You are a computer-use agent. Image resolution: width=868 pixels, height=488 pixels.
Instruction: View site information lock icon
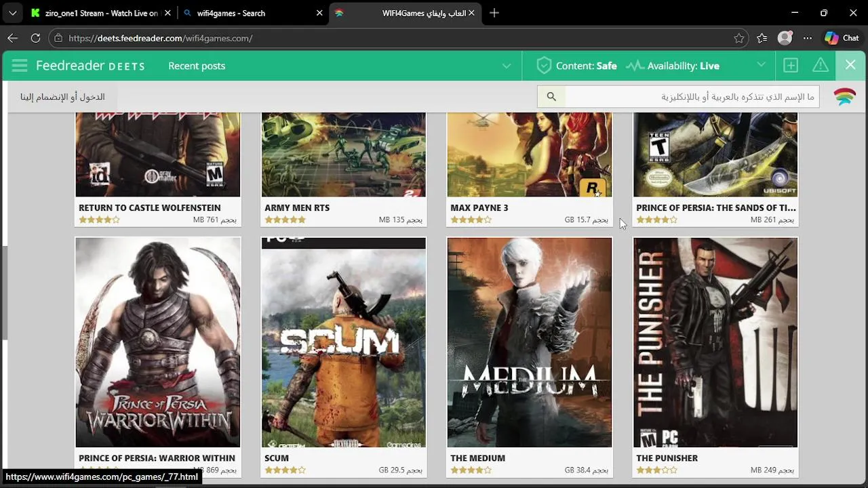point(58,38)
